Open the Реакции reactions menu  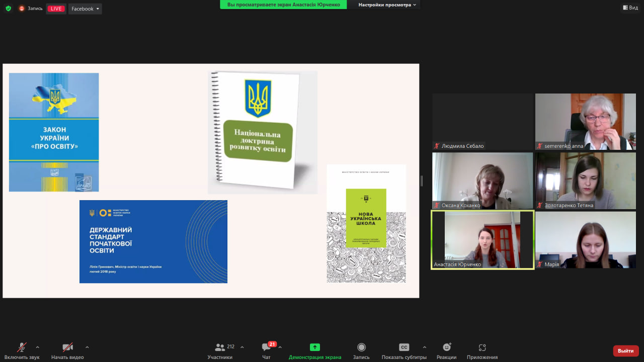[446, 348]
